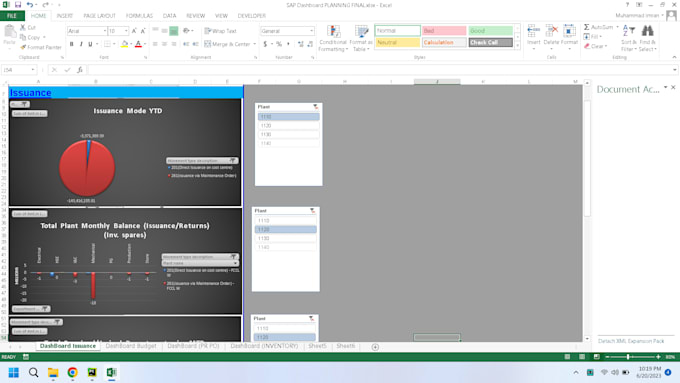Align text left in the Alignment group

[x=155, y=44]
